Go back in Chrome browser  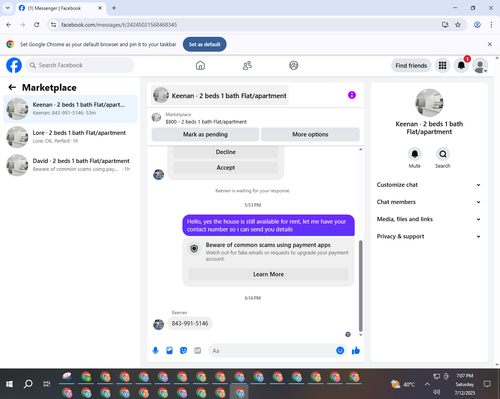(9, 25)
